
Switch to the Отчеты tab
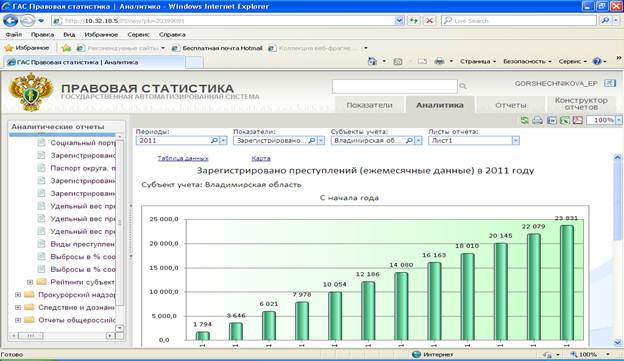point(511,105)
